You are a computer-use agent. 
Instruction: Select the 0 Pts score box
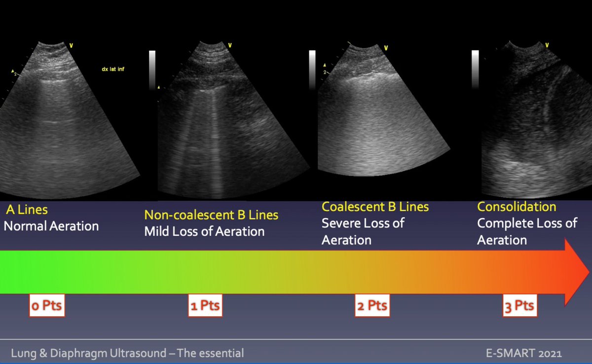pyautogui.click(x=47, y=305)
